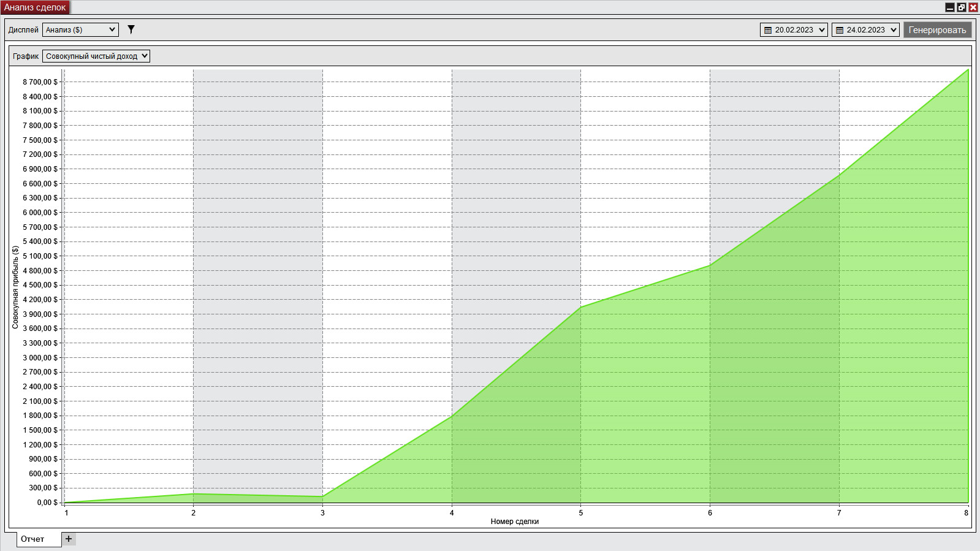The width and height of the screenshot is (980, 551).
Task: Open the start date 20.02.2023 picker
Action: coord(794,29)
